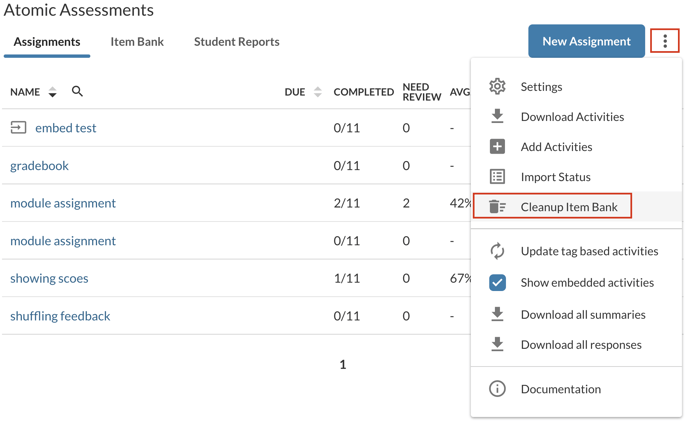Switch to the Item Bank tab

[137, 42]
